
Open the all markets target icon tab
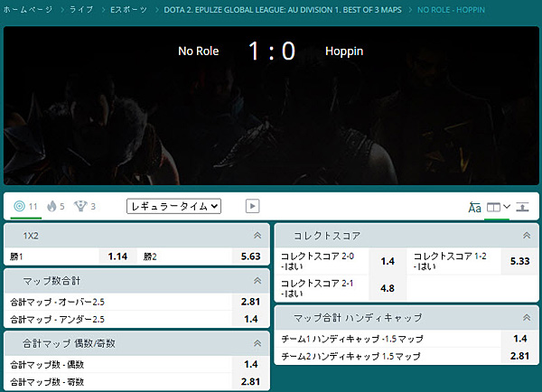point(25,206)
